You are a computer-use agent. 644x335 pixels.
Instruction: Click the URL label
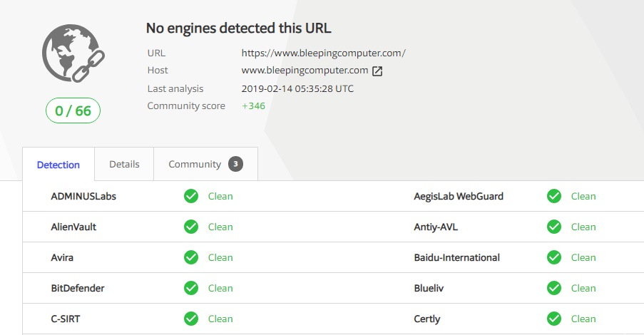(x=156, y=53)
